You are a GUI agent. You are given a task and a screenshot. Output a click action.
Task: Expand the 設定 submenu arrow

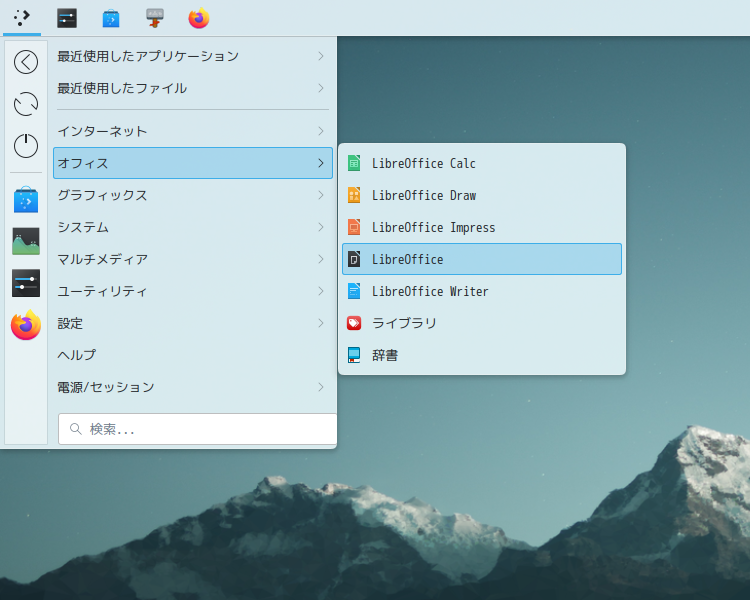pos(321,323)
